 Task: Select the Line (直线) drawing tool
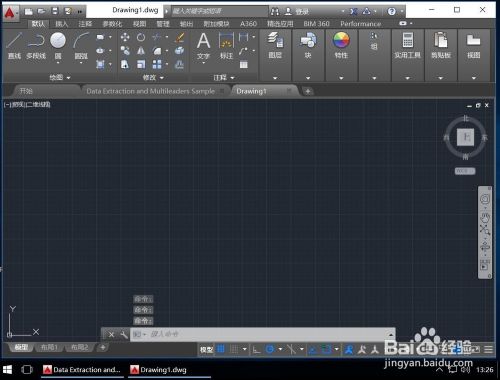[x=14, y=46]
